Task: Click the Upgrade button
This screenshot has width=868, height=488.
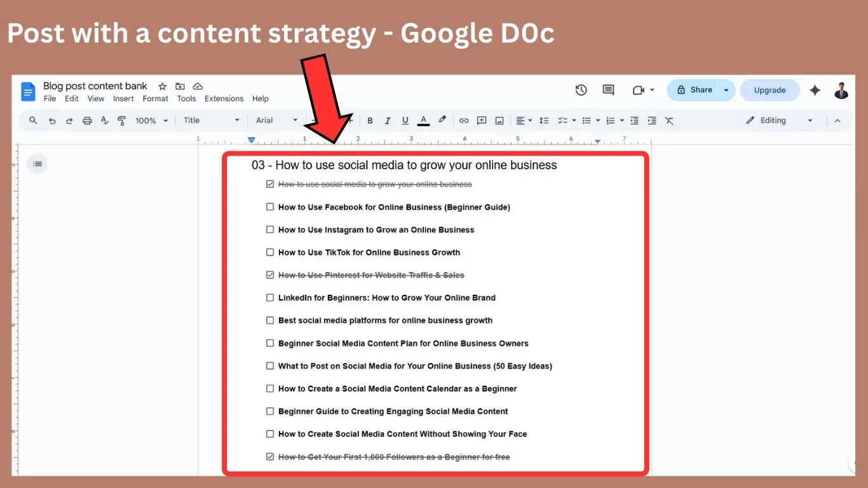Action: coord(770,90)
